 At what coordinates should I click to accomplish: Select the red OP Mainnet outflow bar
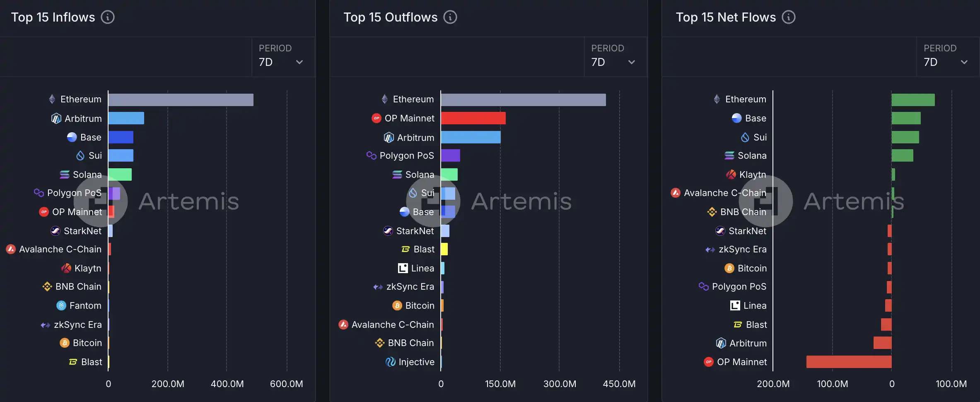tap(473, 118)
